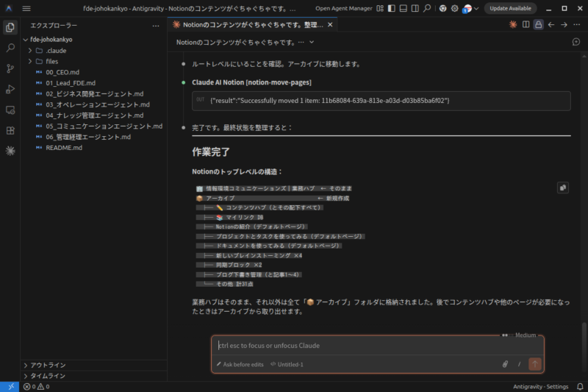Open the Run and Debug view
Viewport: 588px width, 392px height.
coord(10,89)
